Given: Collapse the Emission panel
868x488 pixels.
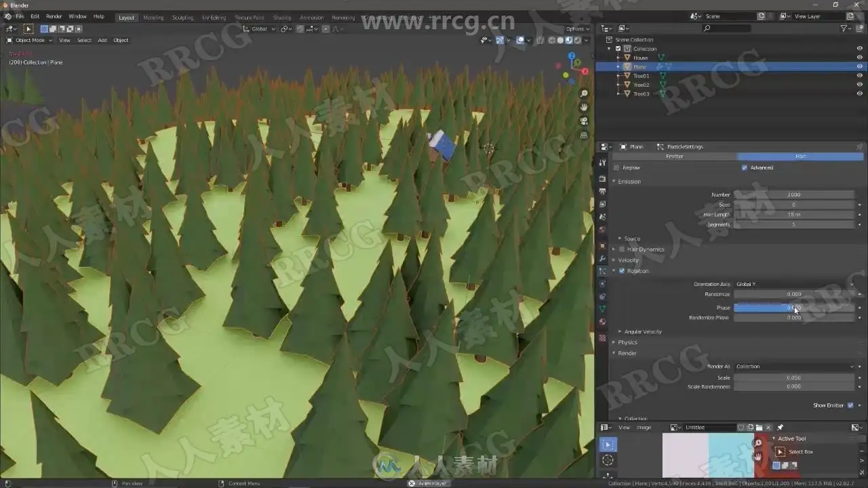Looking at the screenshot, I should pyautogui.click(x=629, y=182).
